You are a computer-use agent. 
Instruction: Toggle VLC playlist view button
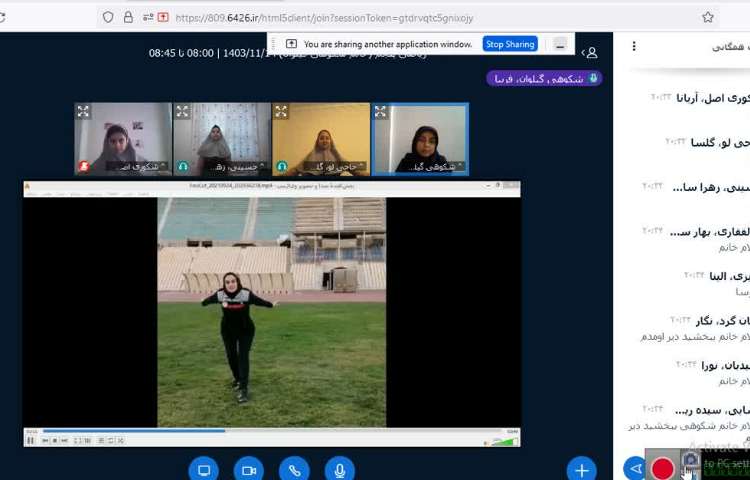101,440
